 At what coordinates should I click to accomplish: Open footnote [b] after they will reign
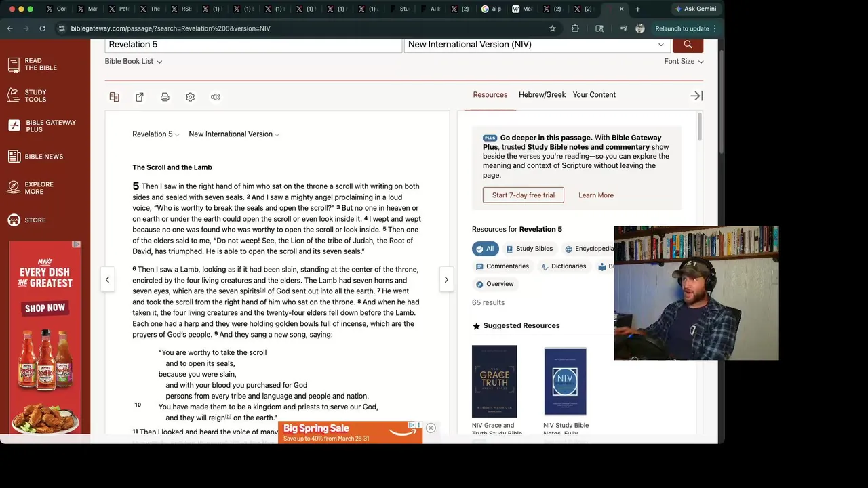click(x=228, y=417)
